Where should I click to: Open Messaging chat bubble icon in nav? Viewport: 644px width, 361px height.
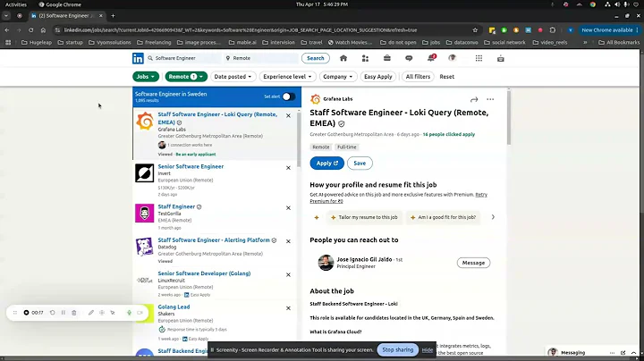tap(409, 58)
